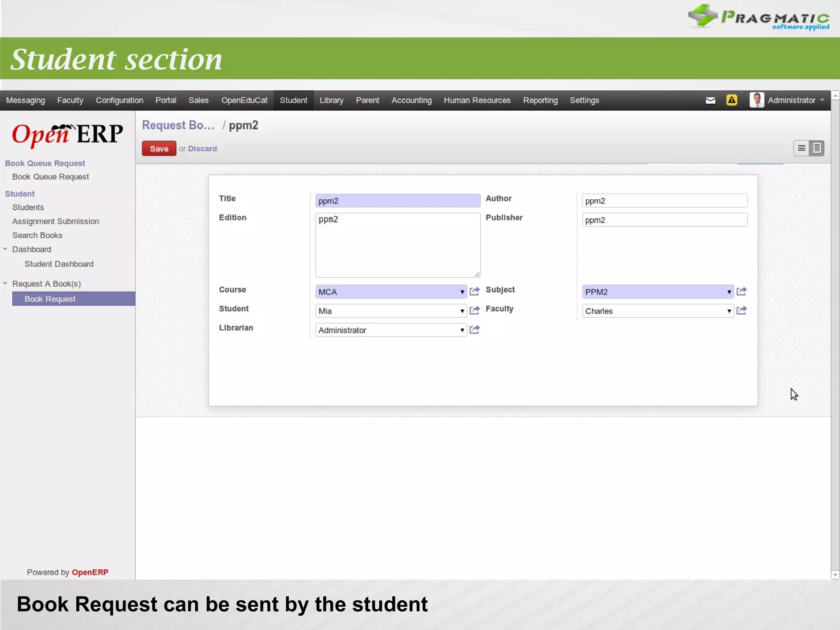Open Subject record via external link icon
Viewport: 840px width, 630px height.
(x=742, y=292)
